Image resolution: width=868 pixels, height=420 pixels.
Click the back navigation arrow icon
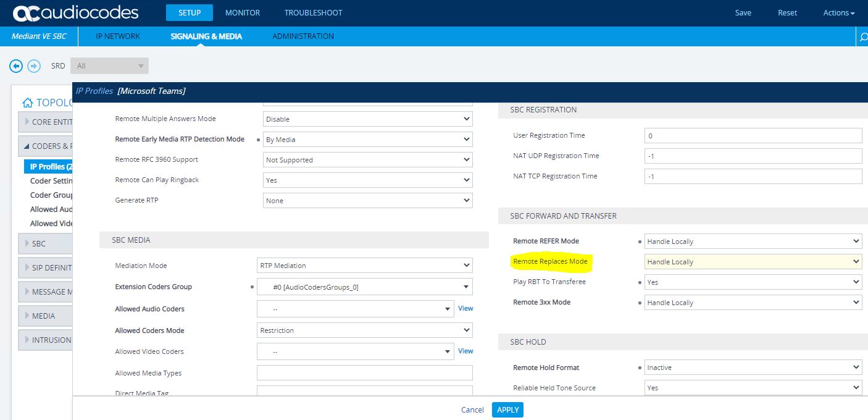coord(15,65)
